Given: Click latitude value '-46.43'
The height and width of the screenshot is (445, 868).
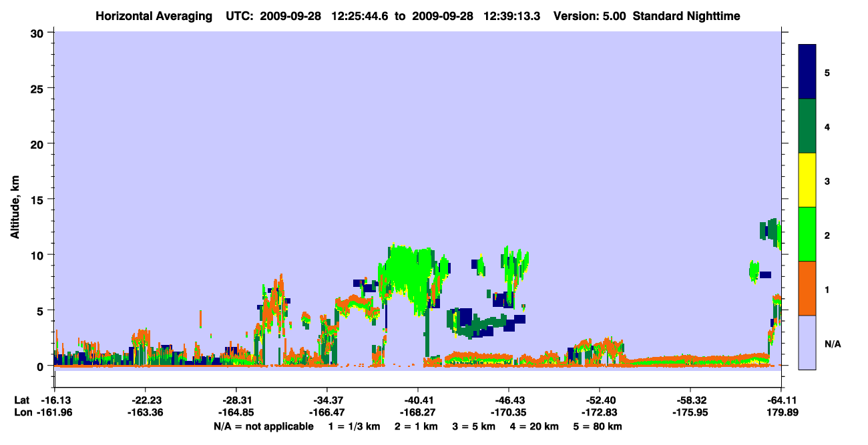Looking at the screenshot, I should (x=509, y=400).
